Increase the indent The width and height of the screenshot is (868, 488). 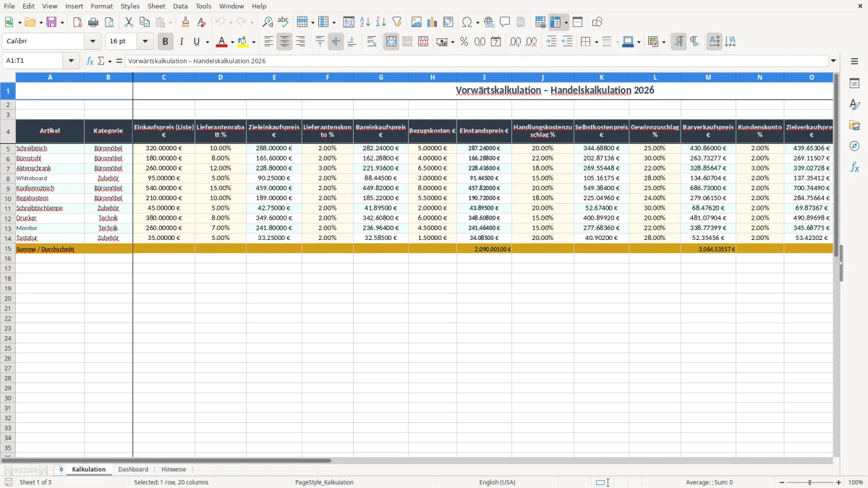point(551,42)
